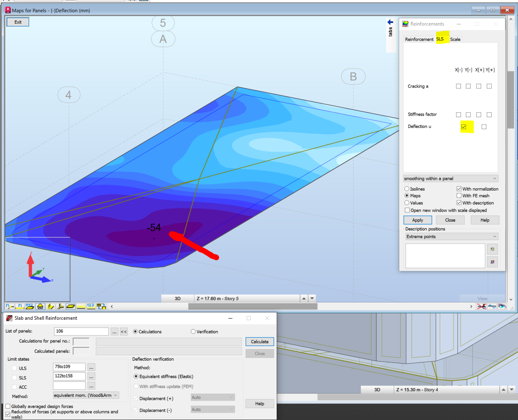
Task: Enable the With FE mesh checkbox
Action: tap(459, 196)
